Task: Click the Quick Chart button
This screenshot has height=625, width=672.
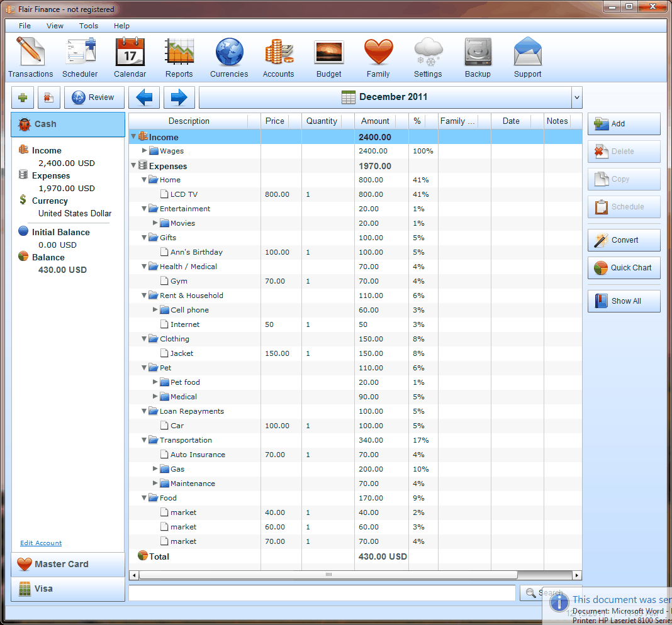Action: point(624,267)
